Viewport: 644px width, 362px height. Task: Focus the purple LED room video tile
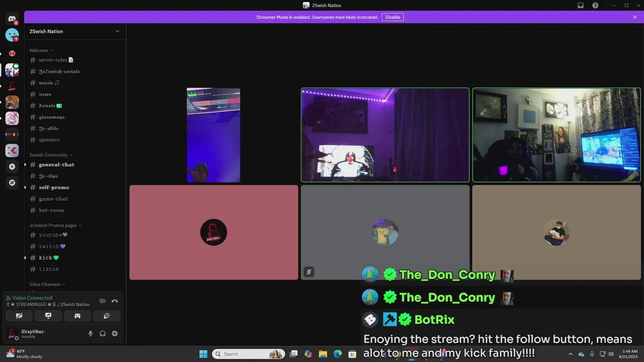point(385,135)
